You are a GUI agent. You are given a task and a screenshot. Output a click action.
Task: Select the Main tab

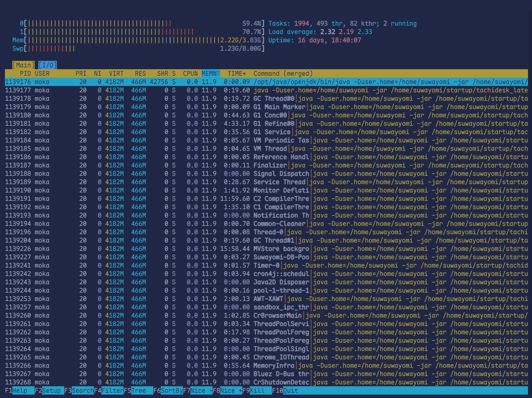point(23,65)
